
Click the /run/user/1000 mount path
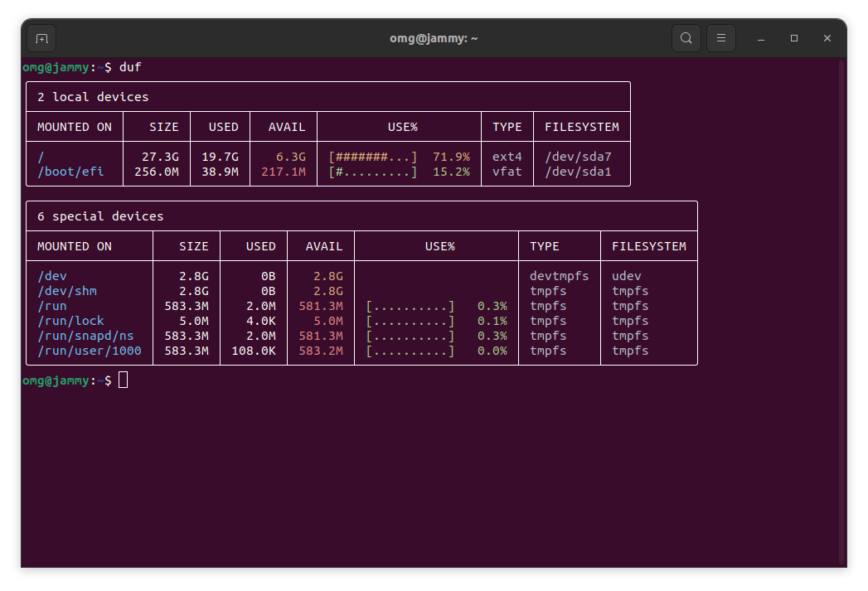tap(90, 351)
